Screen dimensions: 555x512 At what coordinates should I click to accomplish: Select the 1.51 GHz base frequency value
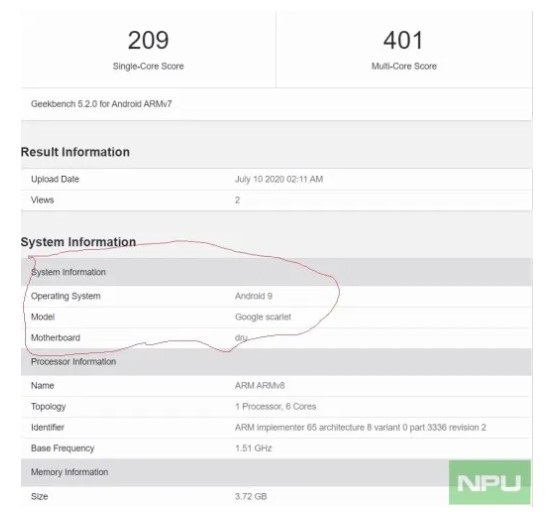(x=253, y=448)
